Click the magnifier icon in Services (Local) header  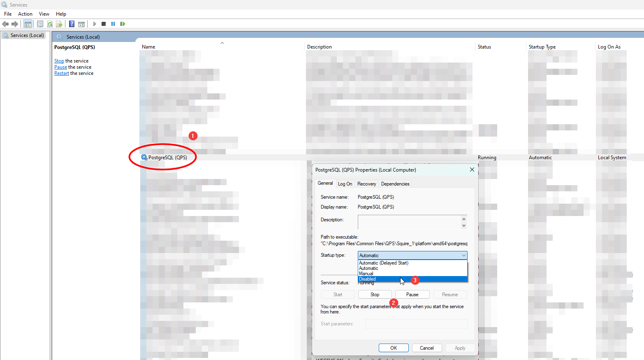tap(60, 37)
